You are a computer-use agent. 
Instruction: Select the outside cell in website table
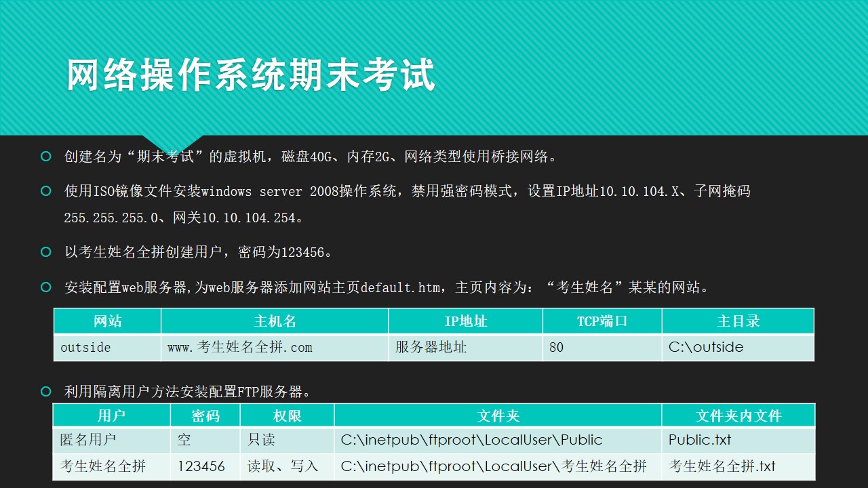tap(107, 347)
